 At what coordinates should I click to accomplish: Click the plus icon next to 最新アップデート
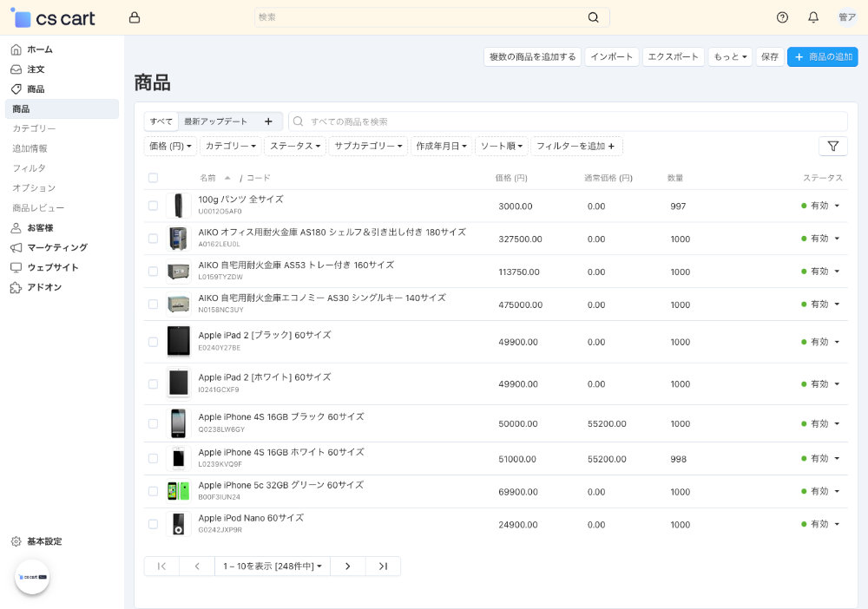(269, 121)
